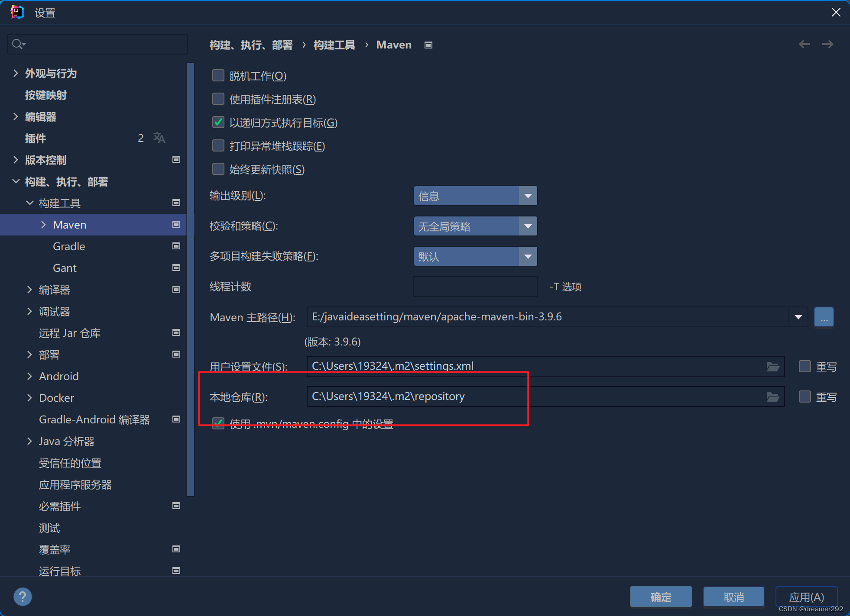The image size is (850, 616).
Task: Click browse folder icon for local repository
Action: pos(772,397)
